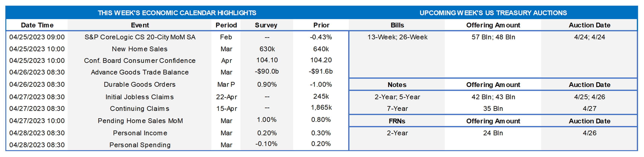Select the Bills header cell

[x=397, y=25]
